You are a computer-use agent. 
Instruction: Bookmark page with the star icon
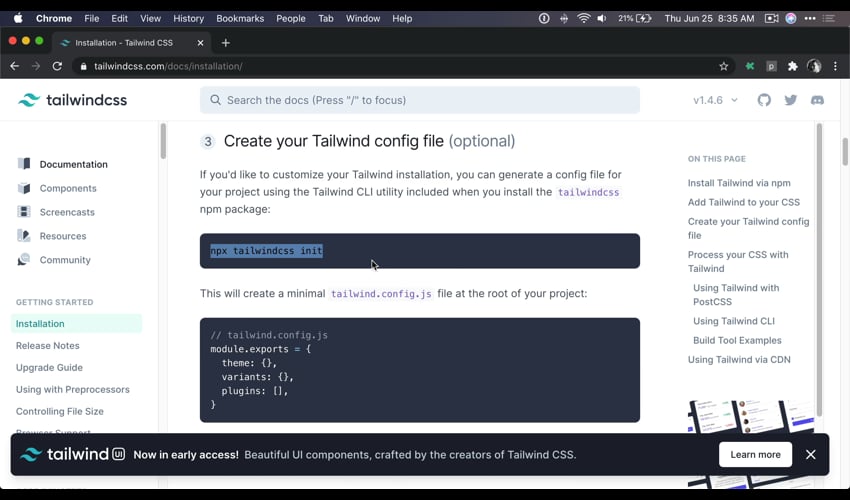pyautogui.click(x=724, y=66)
